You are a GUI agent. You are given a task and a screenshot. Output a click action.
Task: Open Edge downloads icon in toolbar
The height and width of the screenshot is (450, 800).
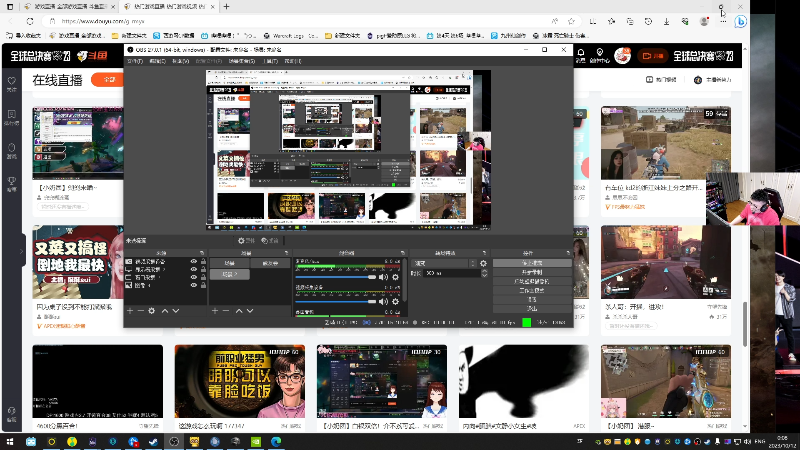tap(666, 21)
